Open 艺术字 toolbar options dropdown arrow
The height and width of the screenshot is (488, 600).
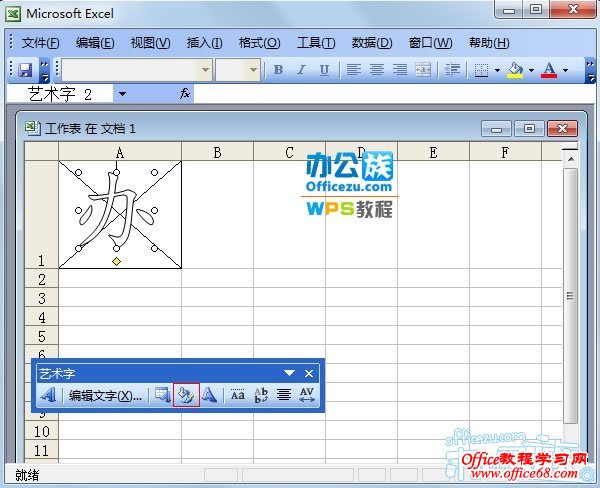[x=289, y=373]
